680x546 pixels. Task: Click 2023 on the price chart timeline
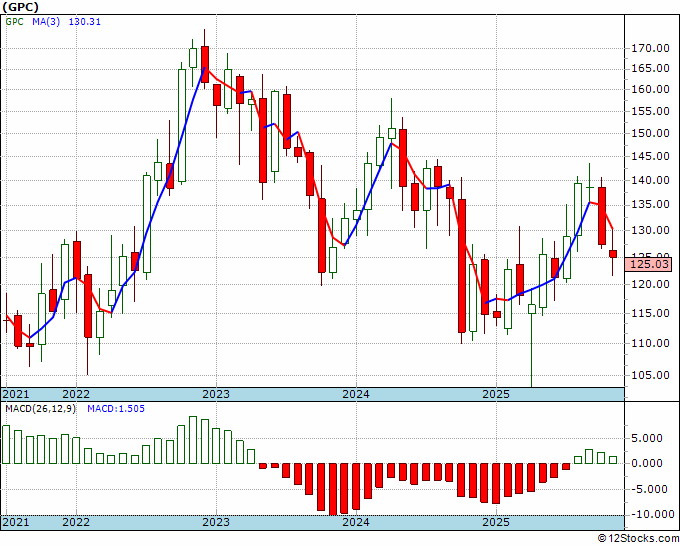pos(216,394)
